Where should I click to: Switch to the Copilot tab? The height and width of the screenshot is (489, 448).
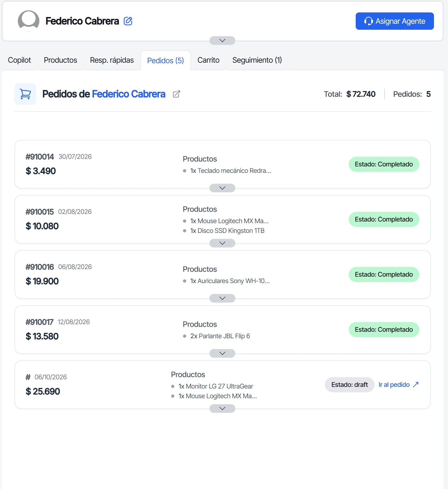coord(19,60)
